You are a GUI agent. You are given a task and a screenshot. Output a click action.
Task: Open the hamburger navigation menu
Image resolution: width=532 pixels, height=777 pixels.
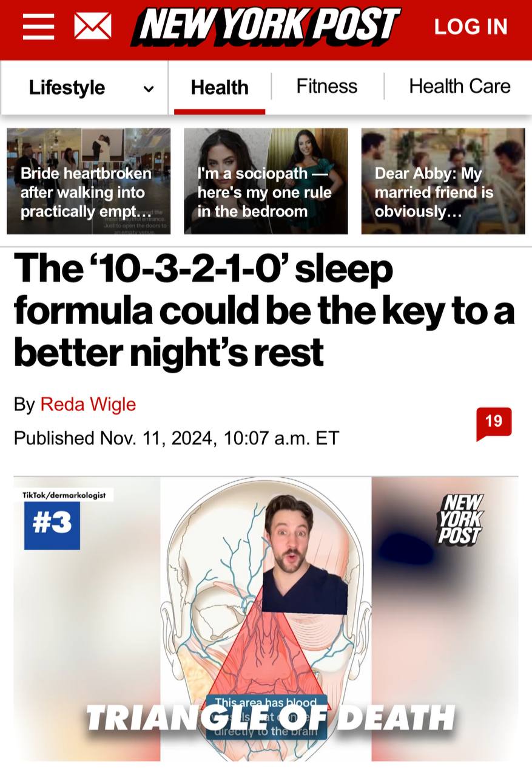click(39, 27)
